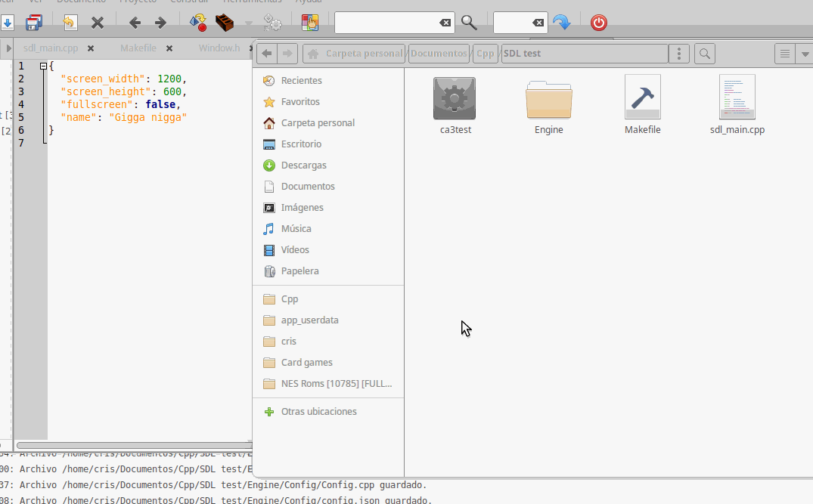Focus the go-to-line number field
The height and width of the screenshot is (504, 813).
pos(512,23)
